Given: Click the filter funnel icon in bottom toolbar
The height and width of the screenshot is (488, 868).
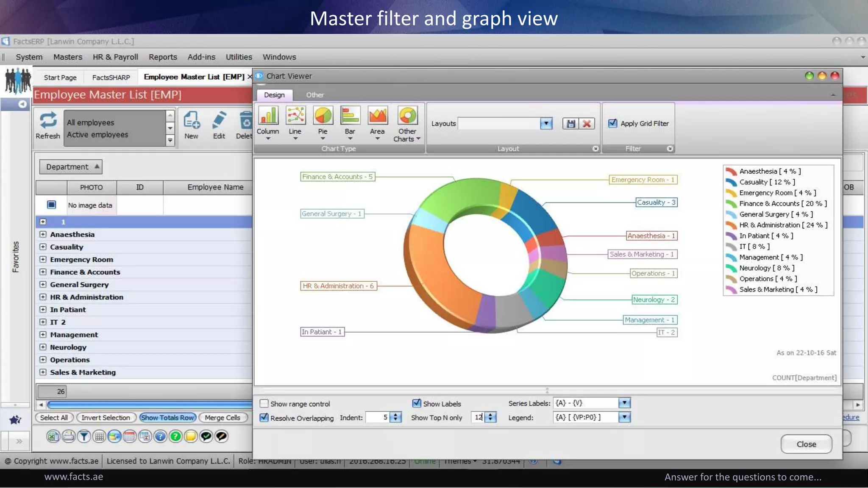Looking at the screenshot, I should pyautogui.click(x=84, y=436).
